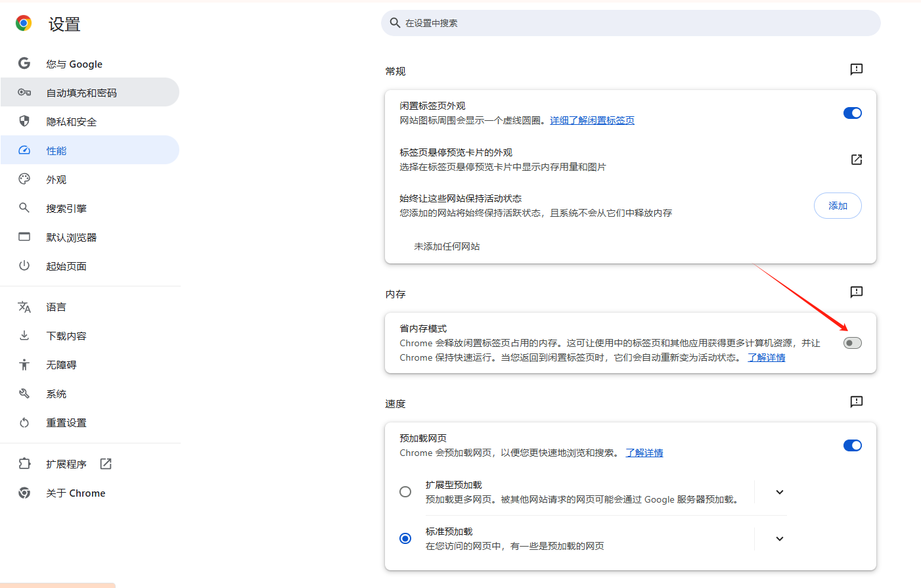Open 默认浏览器 settings
The width and height of the screenshot is (921, 588).
click(x=90, y=237)
